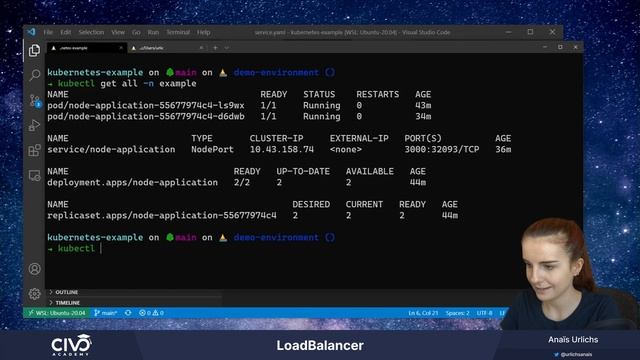This screenshot has width=640, height=360.
Task: Open the terminal tab dropdown arrow
Action: click(x=227, y=48)
